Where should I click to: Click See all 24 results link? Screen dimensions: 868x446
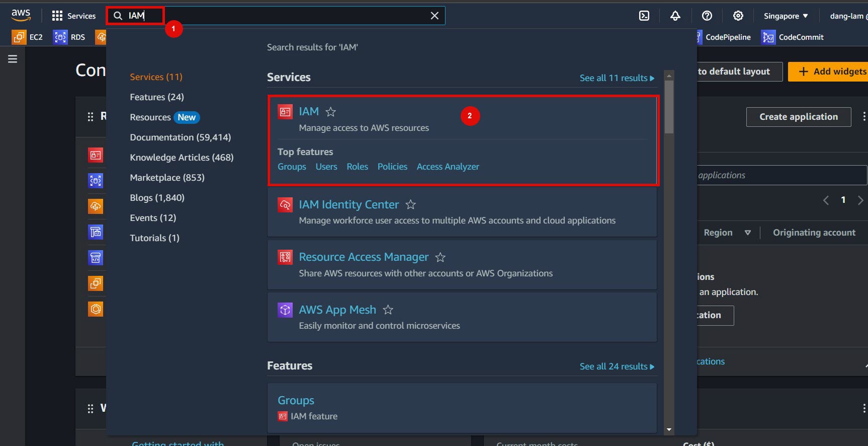(x=617, y=366)
